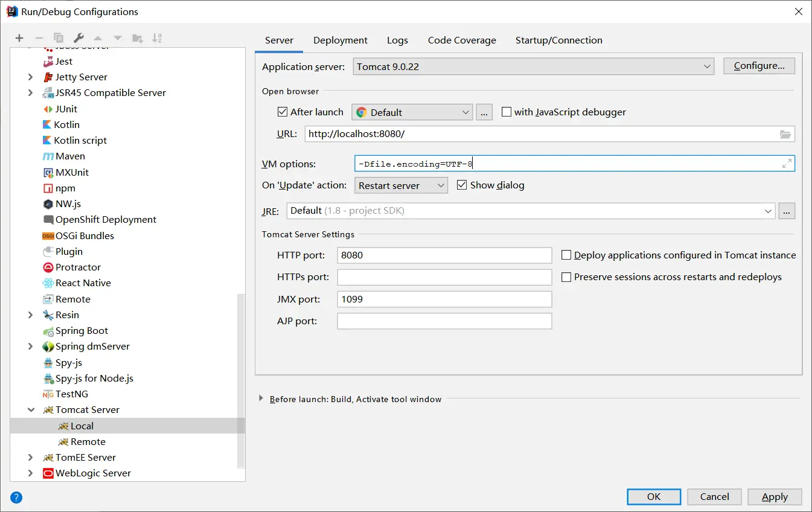
Task: Open the Application server dropdown
Action: coord(534,66)
